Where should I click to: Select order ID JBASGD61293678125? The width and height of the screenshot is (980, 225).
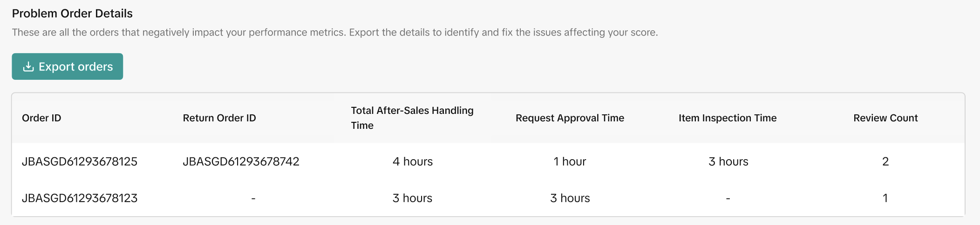point(80,162)
